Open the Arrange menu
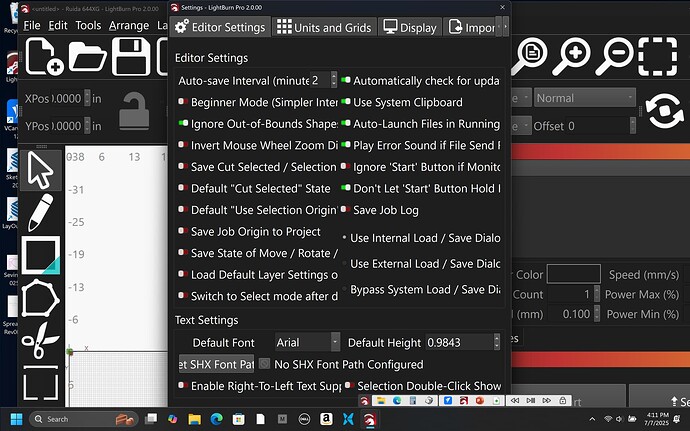Screen dimensions: 690x431 tap(129, 26)
